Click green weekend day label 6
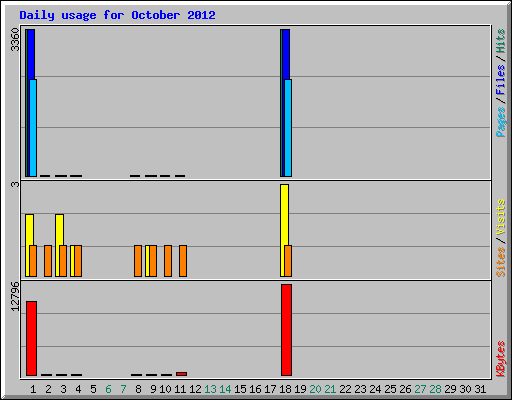512x400 pixels. (108, 389)
